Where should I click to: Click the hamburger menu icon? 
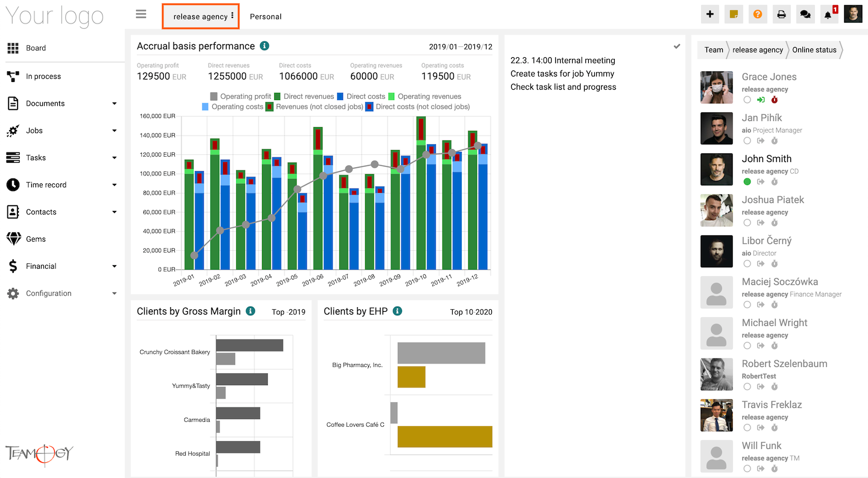141,14
